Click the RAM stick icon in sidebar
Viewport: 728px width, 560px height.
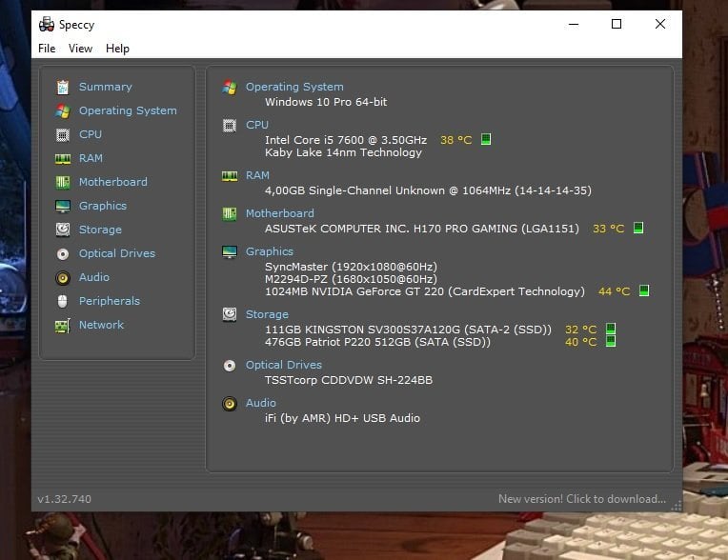[63, 159]
